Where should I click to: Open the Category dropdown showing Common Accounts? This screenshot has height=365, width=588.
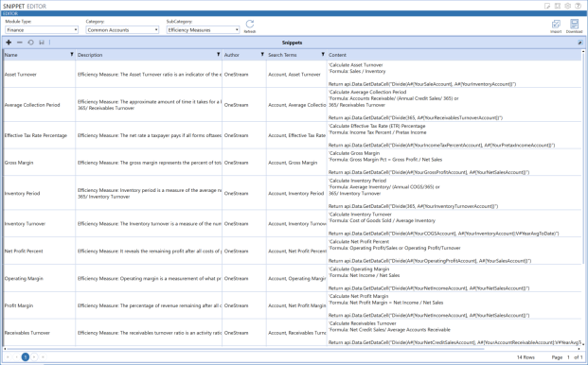pyautogui.click(x=122, y=30)
